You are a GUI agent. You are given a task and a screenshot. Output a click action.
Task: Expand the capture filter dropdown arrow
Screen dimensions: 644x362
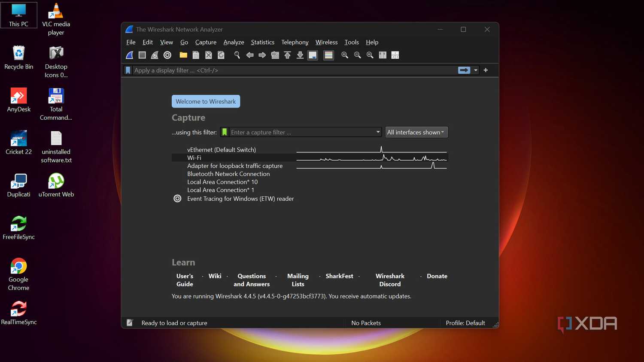[x=378, y=132]
